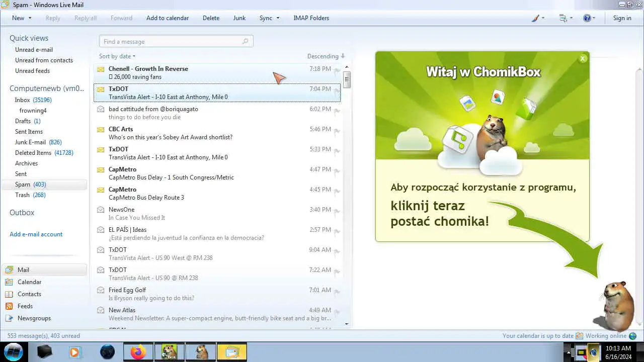Click the envelope icon of CBC Arts message
This screenshot has width=644, height=362.
pos(101,129)
